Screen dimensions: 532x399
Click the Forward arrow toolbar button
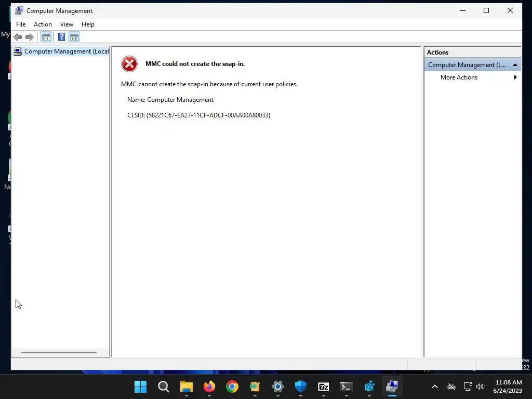(x=30, y=37)
